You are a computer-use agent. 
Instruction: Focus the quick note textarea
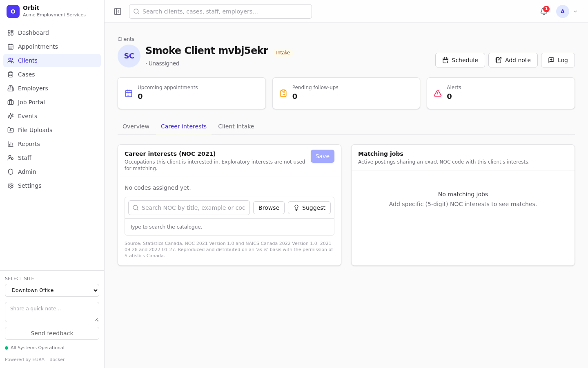pyautogui.click(x=52, y=312)
